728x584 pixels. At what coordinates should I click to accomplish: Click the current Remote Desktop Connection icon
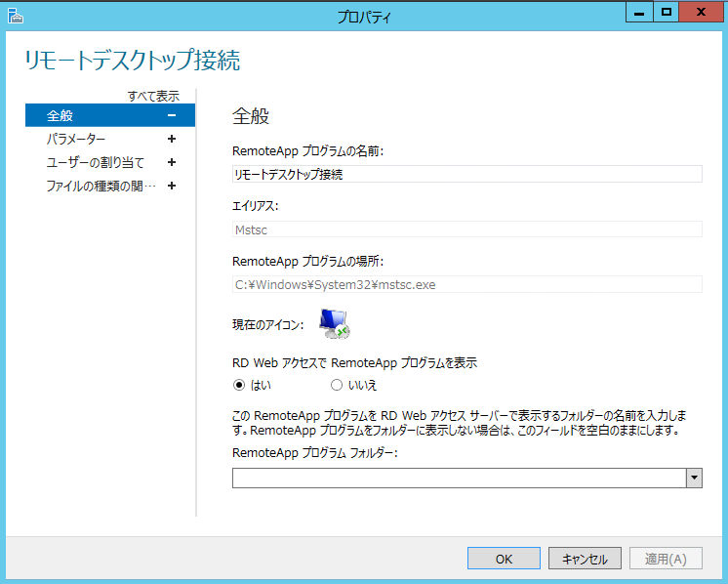(x=335, y=324)
